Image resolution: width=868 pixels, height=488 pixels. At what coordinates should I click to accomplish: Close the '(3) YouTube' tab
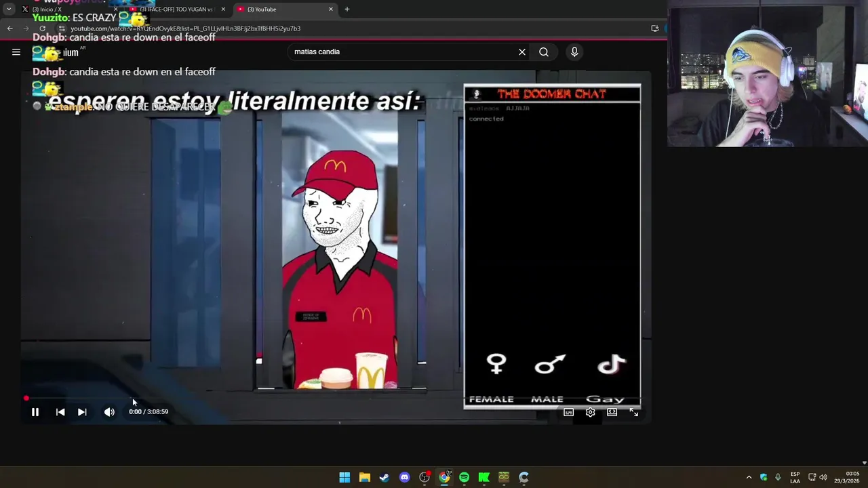click(x=331, y=9)
